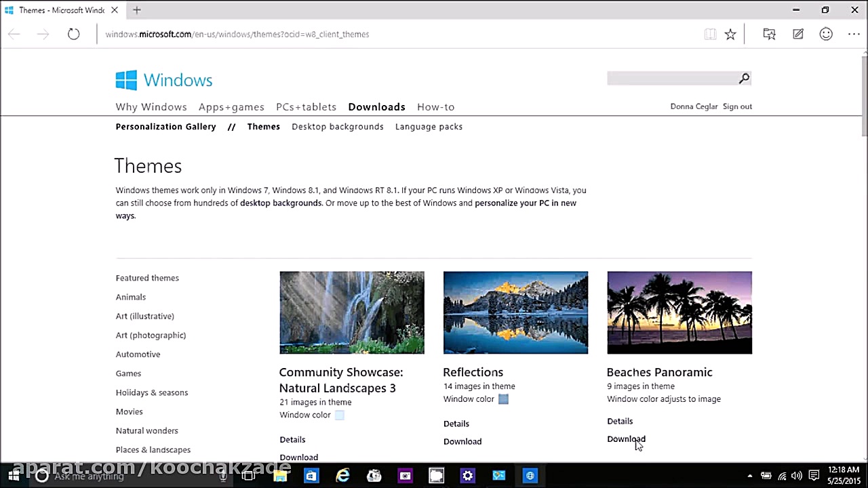
Task: Click the Beaches Panoramic thumbnail
Action: pyautogui.click(x=679, y=312)
